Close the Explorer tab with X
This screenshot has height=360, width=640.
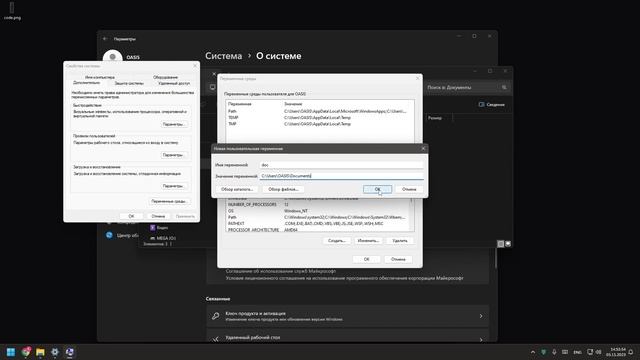coord(214,74)
